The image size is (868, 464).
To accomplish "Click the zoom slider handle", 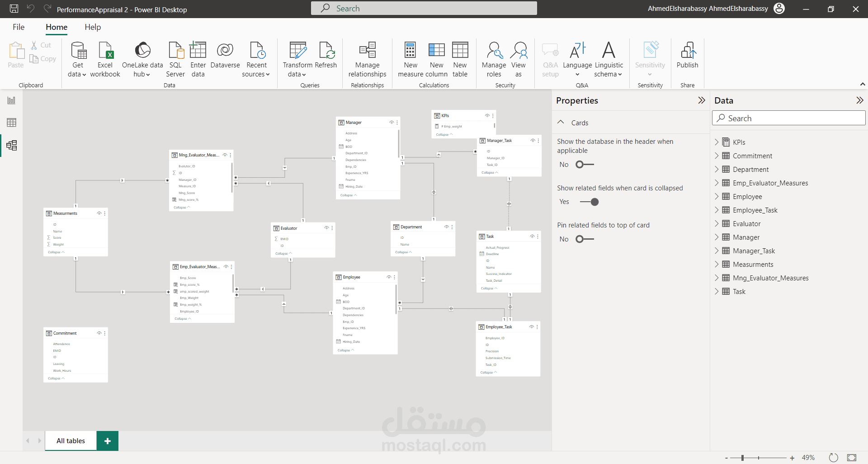I will (742, 458).
